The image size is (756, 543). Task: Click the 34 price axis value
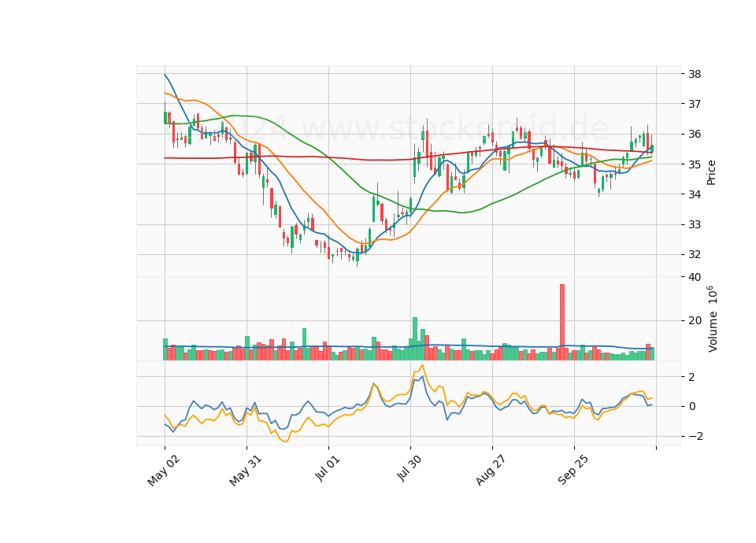click(x=695, y=194)
